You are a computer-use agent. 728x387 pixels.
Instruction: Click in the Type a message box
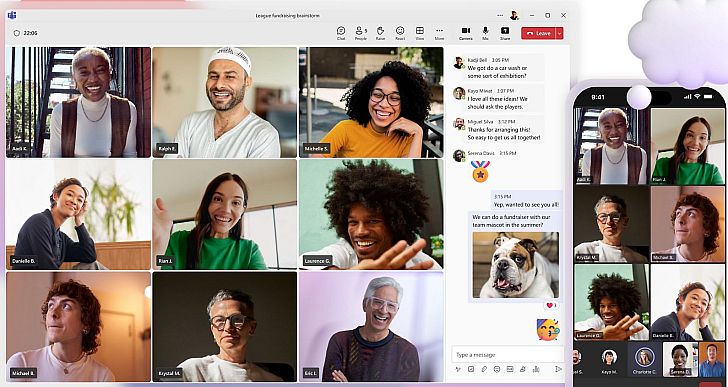point(507,355)
